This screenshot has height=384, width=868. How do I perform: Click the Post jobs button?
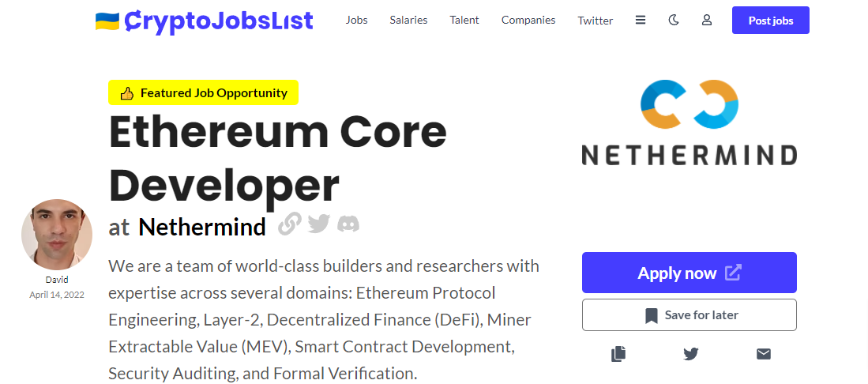point(771,21)
